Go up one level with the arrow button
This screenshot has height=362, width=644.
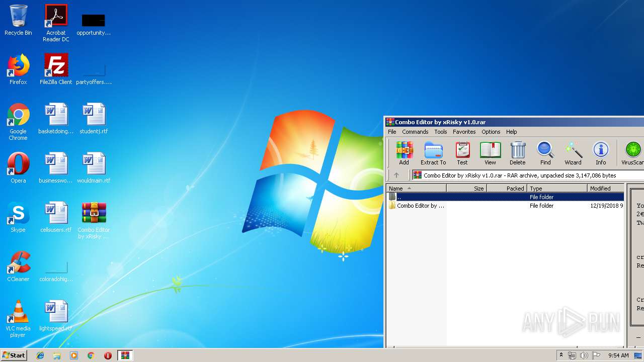(396, 175)
